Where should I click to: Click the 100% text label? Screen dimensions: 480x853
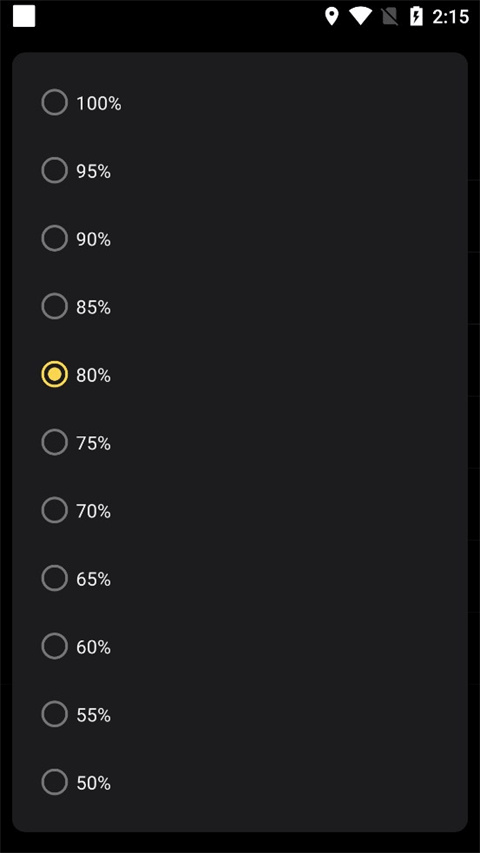pos(99,103)
